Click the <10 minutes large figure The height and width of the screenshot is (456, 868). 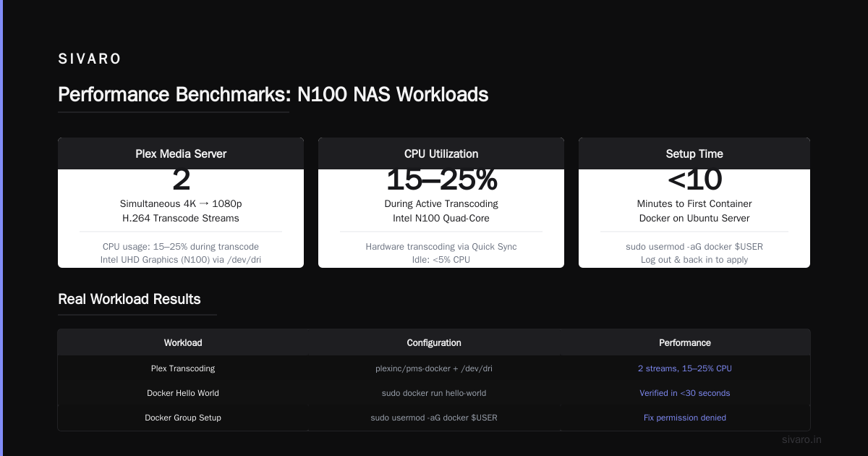click(694, 180)
